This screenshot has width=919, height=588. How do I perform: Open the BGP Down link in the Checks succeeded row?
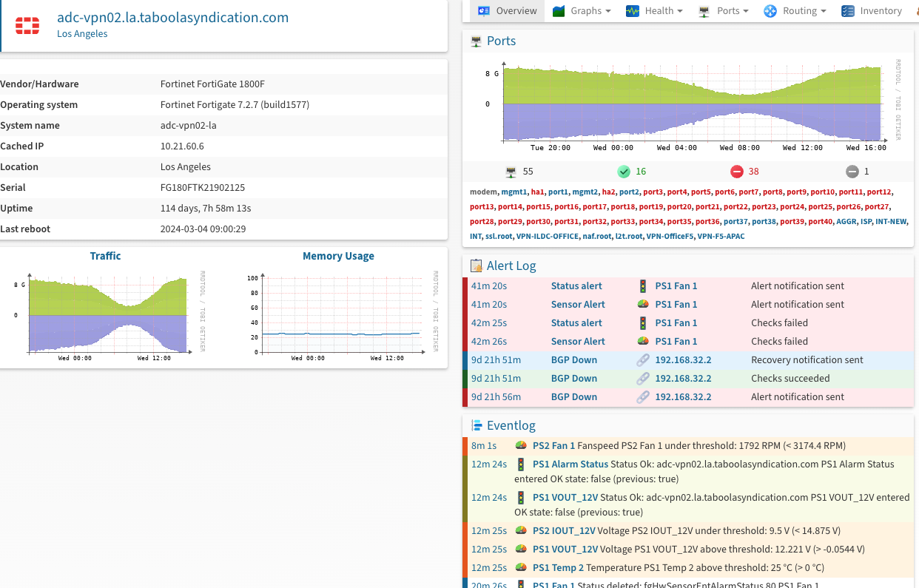click(574, 379)
